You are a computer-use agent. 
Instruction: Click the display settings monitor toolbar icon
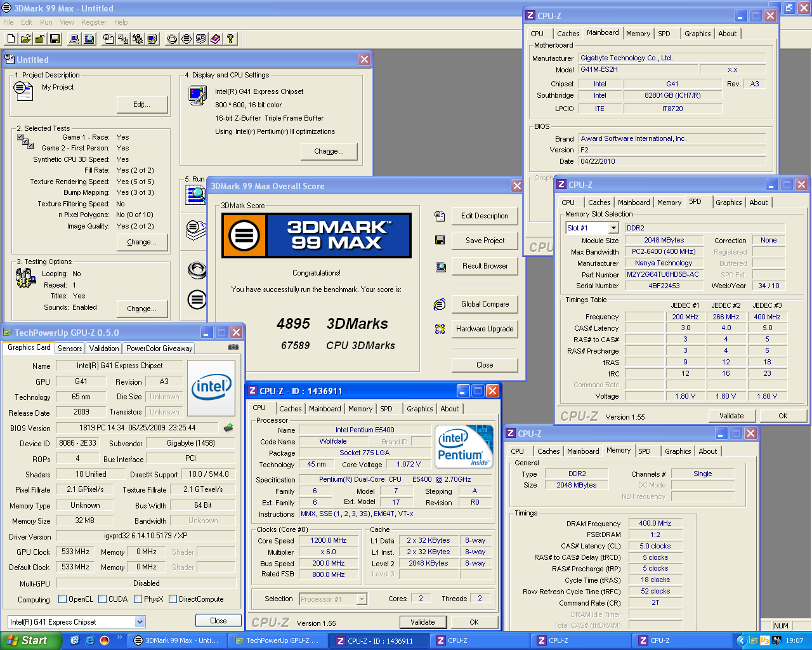pos(152,39)
